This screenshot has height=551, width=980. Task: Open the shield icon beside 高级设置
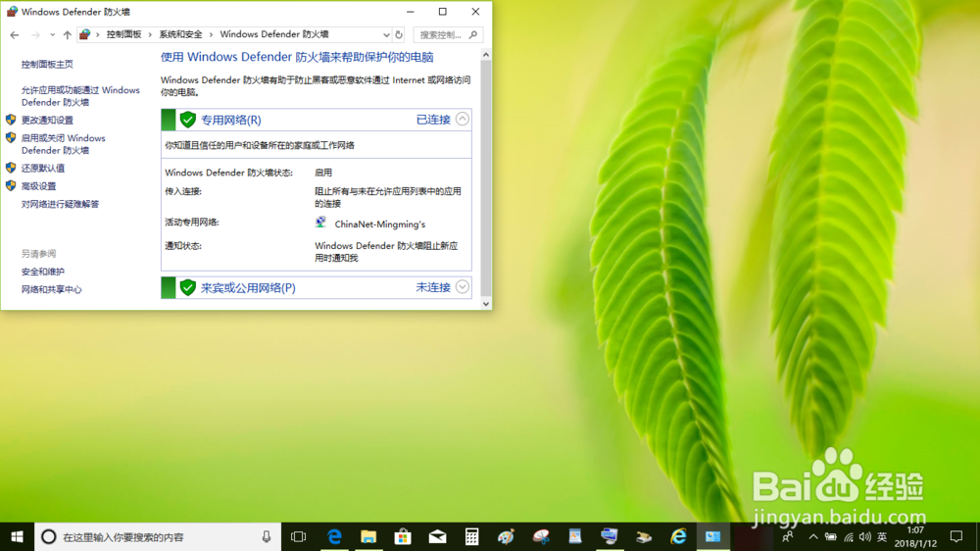point(11,185)
